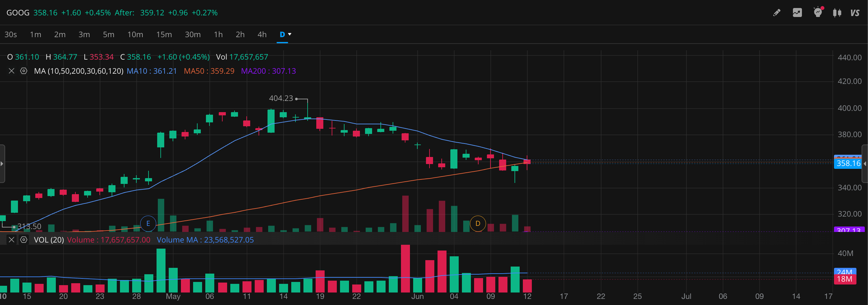Image resolution: width=868 pixels, height=305 pixels.
Task: Switch to 4h timeframe
Action: tap(262, 34)
